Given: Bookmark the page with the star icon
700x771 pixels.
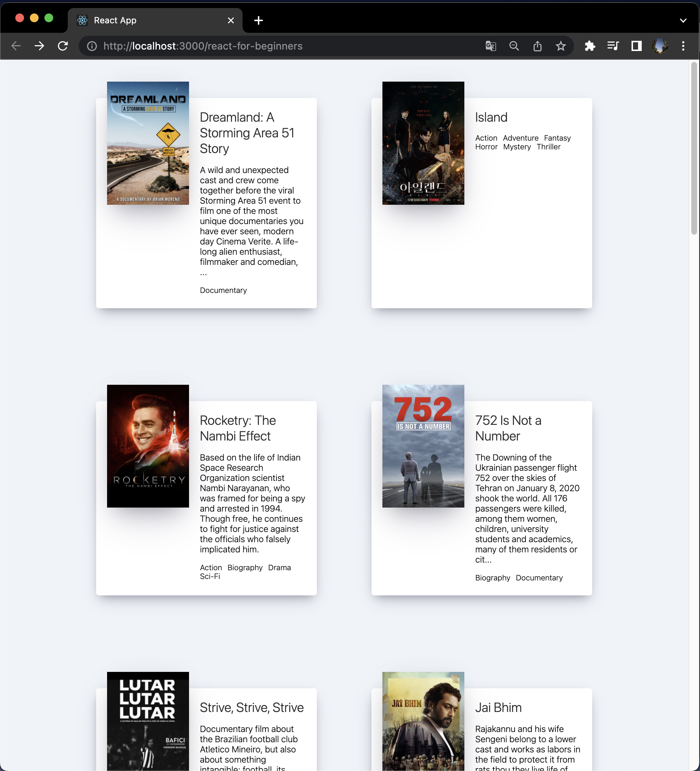Looking at the screenshot, I should (561, 46).
